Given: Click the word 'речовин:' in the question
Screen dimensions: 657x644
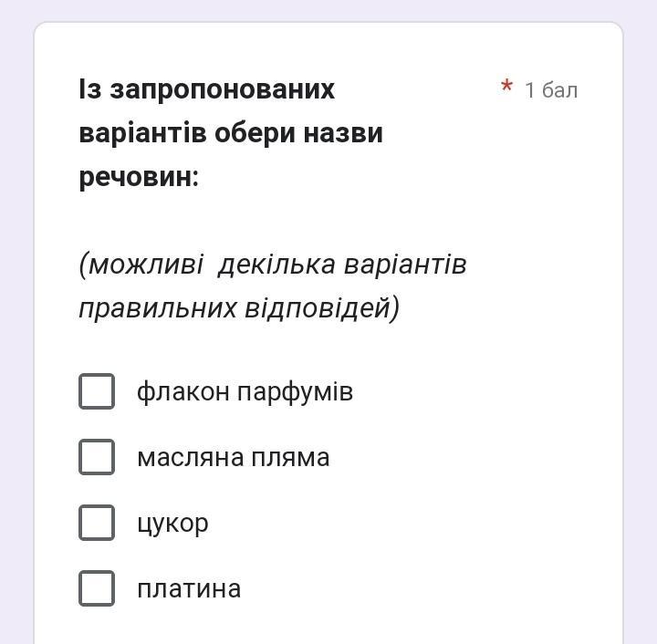Looking at the screenshot, I should pyautogui.click(x=139, y=177).
